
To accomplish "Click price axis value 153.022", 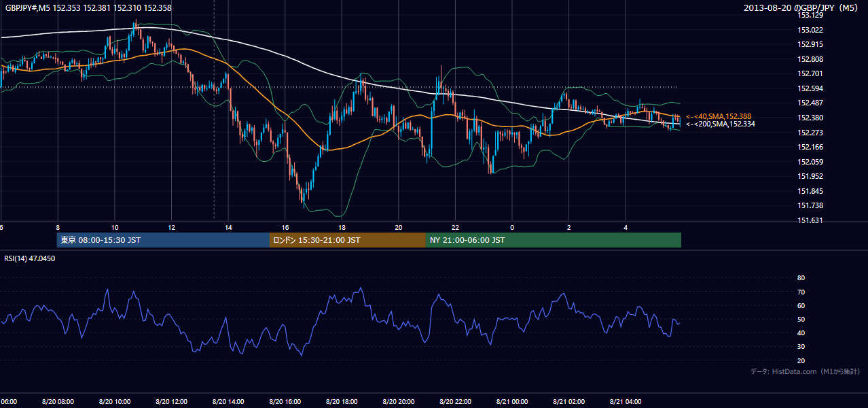I will pos(810,30).
